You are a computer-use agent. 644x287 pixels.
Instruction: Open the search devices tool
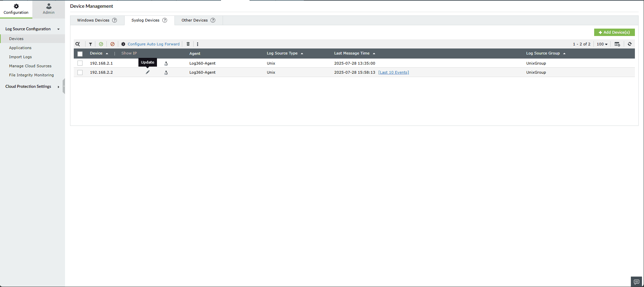click(78, 44)
